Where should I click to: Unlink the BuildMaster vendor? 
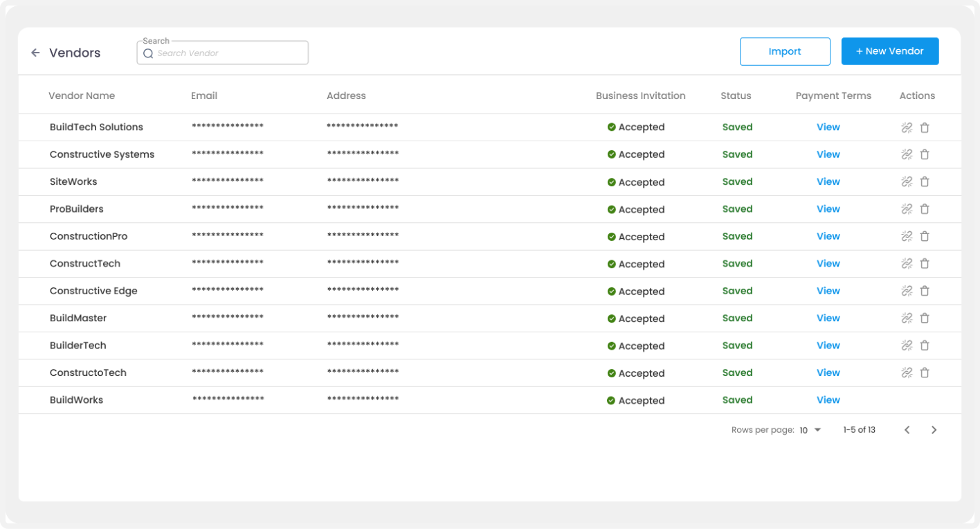click(x=907, y=319)
